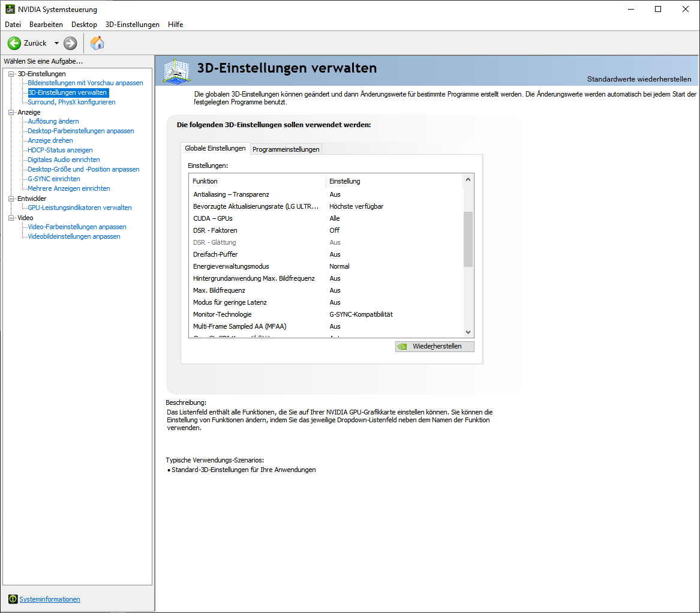This screenshot has height=613, width=700.
Task: Select the DSR - Faktoren row
Action: point(326,231)
